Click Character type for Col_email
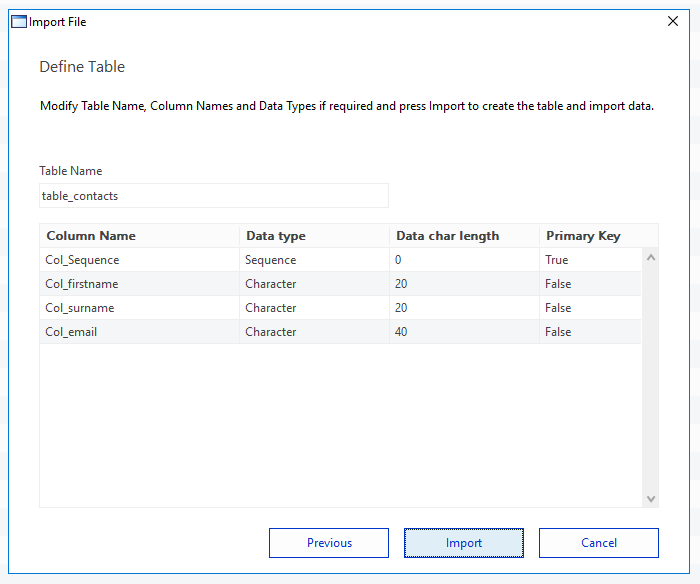Image resolution: width=700 pixels, height=584 pixels. pos(314,332)
